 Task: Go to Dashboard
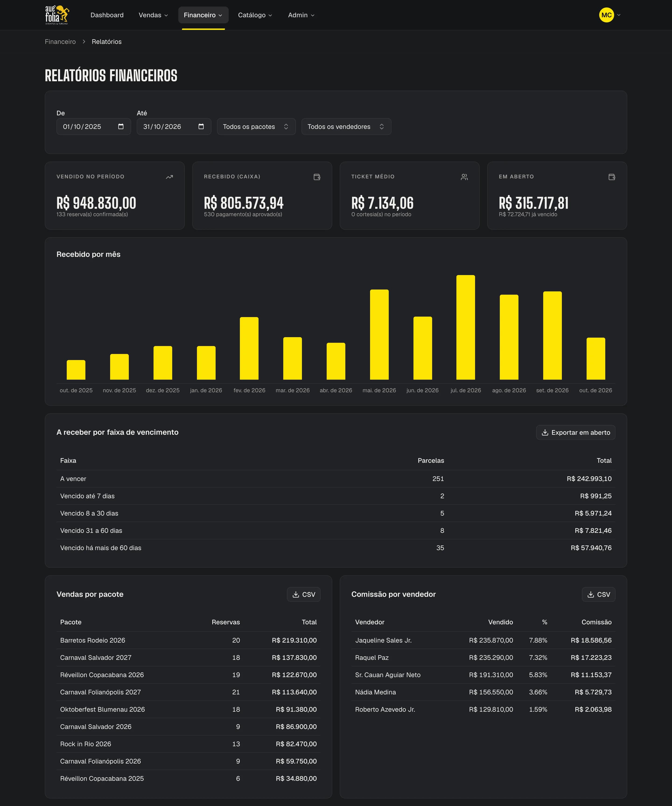(107, 15)
